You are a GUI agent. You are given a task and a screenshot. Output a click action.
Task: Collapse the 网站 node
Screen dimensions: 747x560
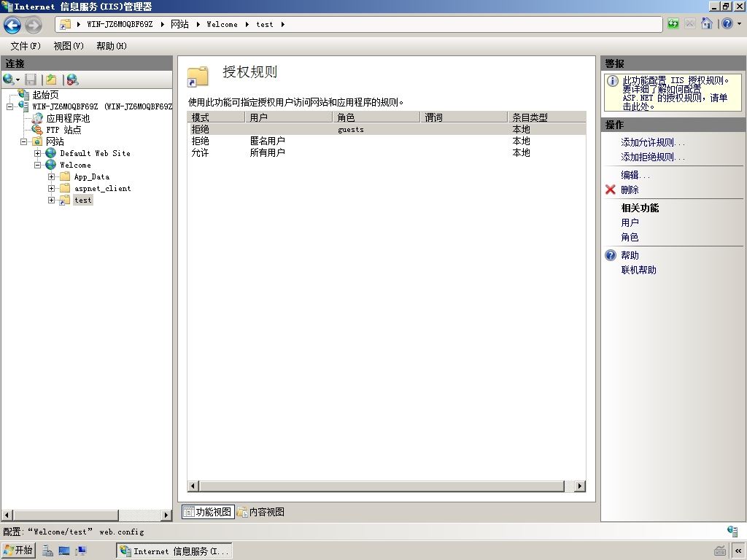point(23,141)
